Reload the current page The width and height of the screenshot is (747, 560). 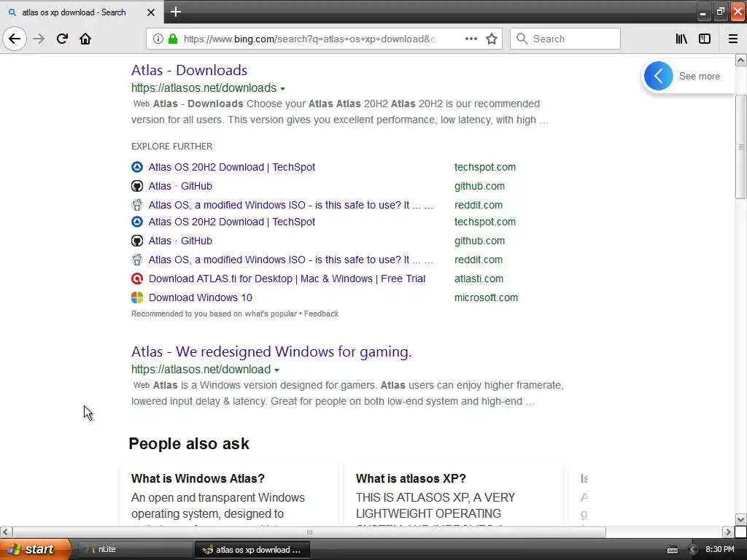point(62,39)
